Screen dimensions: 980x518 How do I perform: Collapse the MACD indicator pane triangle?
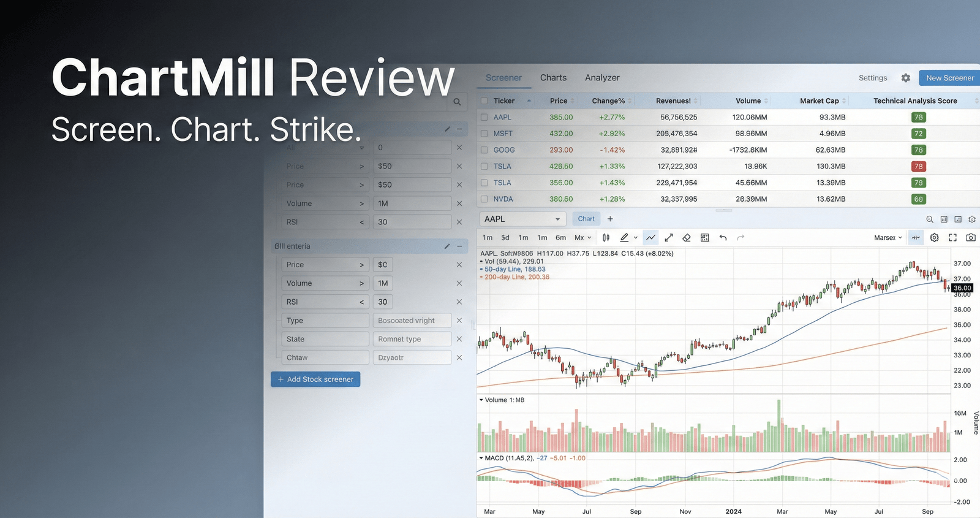click(x=481, y=459)
